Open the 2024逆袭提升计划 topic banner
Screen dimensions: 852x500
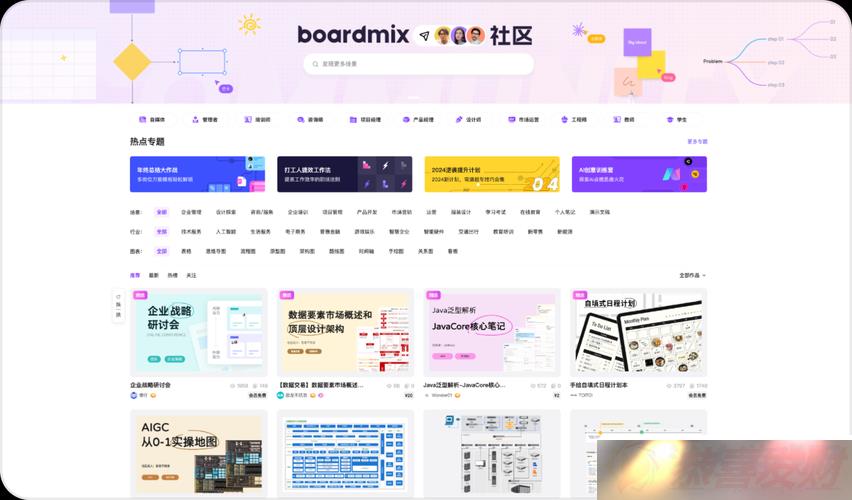pyautogui.click(x=492, y=174)
